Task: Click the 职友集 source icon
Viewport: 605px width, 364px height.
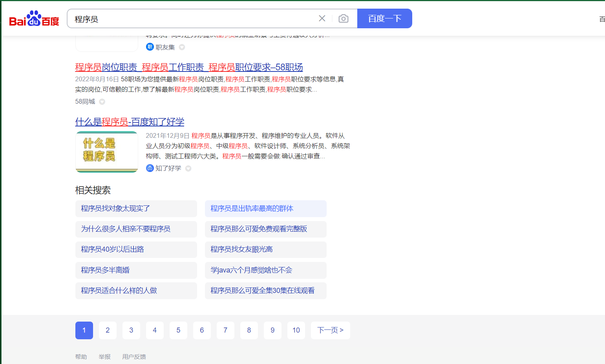Action: pyautogui.click(x=150, y=47)
